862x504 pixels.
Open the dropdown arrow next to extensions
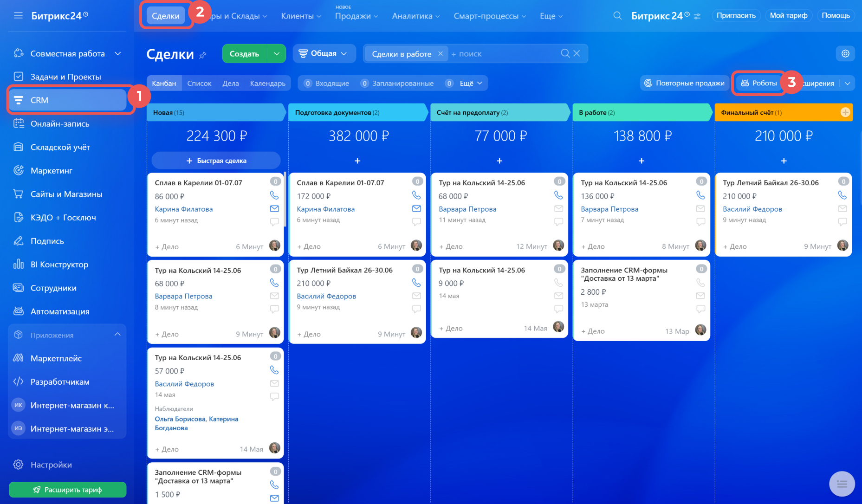[x=848, y=83]
